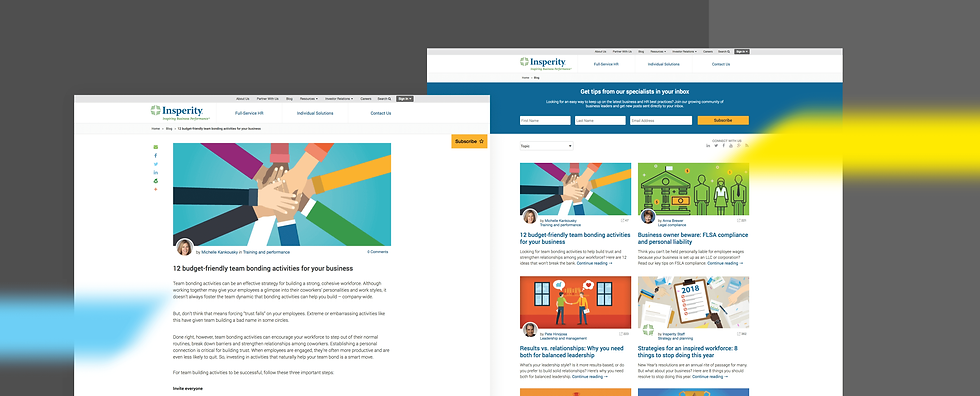The height and width of the screenshot is (396, 980).
Task: Open team bonding hands thumbnail on blog page
Action: (575, 189)
